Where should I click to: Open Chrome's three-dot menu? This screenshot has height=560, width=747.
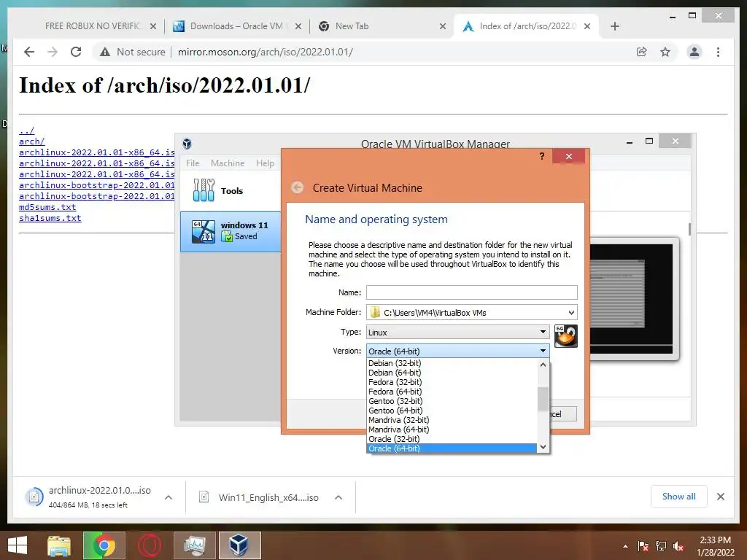coord(718,52)
